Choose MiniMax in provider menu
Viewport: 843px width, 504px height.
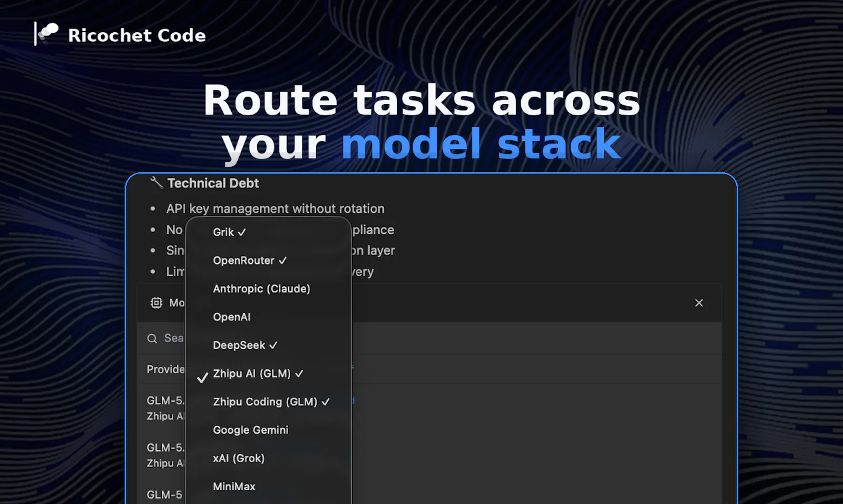click(268, 487)
